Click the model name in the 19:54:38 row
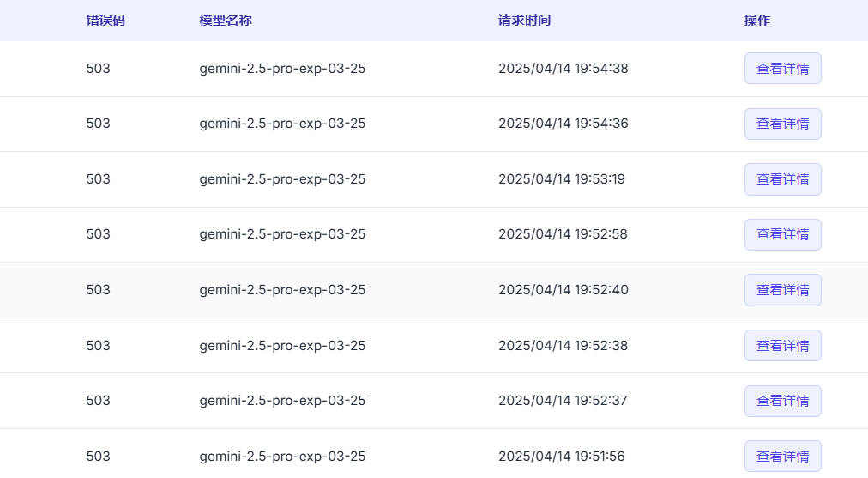 [x=282, y=69]
